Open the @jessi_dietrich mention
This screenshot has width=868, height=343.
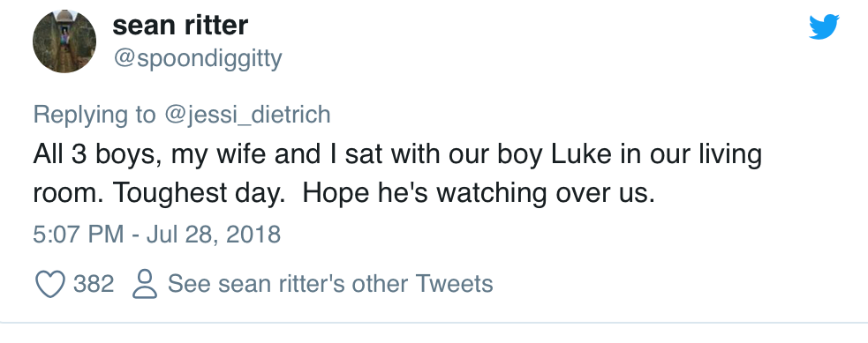pos(247,115)
